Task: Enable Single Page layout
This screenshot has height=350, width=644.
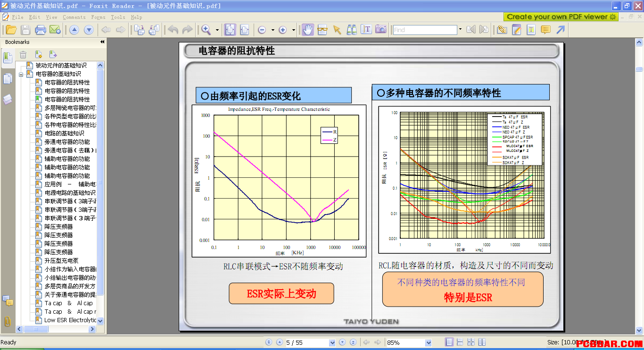Action: tap(449, 342)
